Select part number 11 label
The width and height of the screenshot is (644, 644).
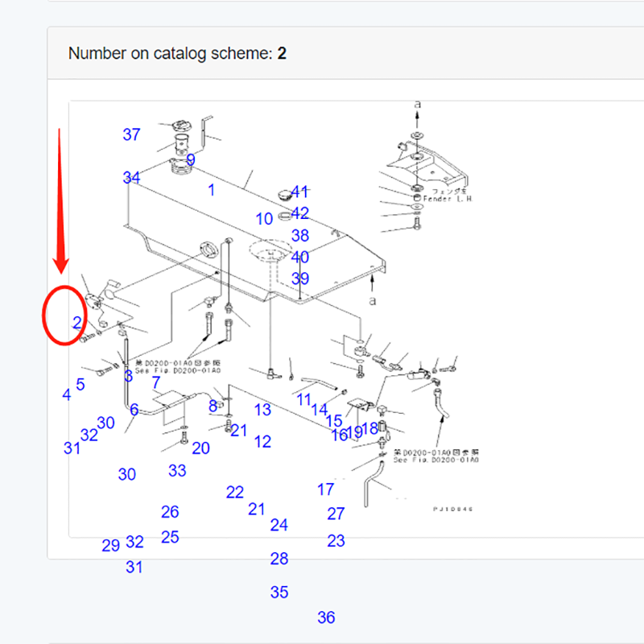pyautogui.click(x=303, y=399)
